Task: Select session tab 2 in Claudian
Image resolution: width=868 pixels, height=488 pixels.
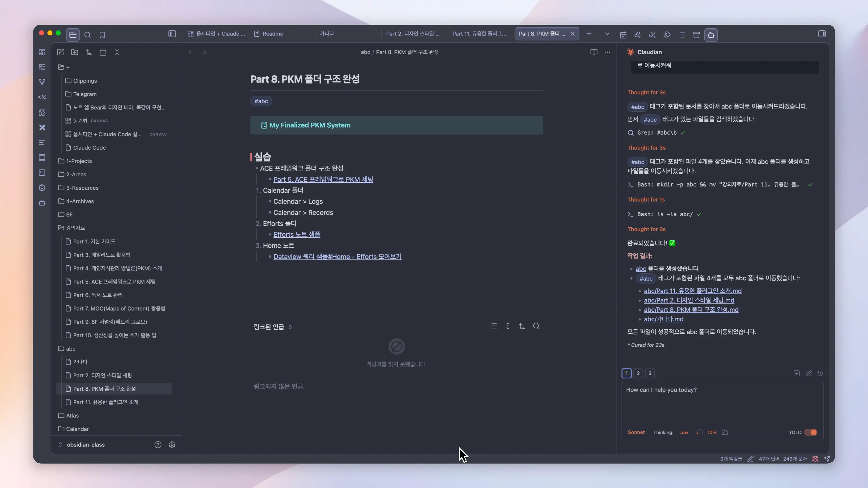Action: click(638, 373)
